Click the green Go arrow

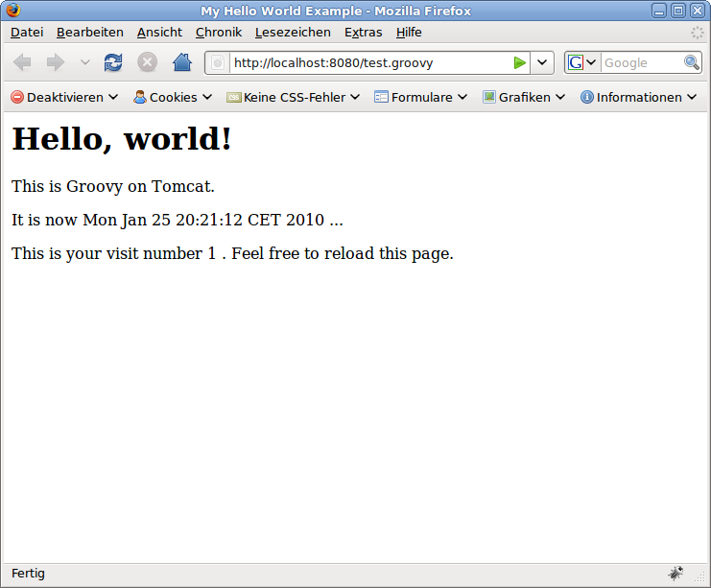[x=520, y=62]
